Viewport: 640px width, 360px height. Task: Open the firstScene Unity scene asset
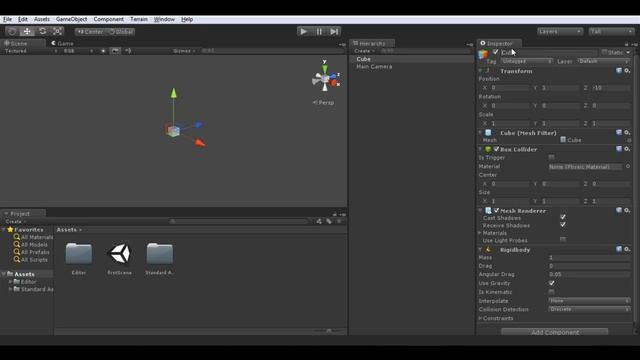point(120,254)
